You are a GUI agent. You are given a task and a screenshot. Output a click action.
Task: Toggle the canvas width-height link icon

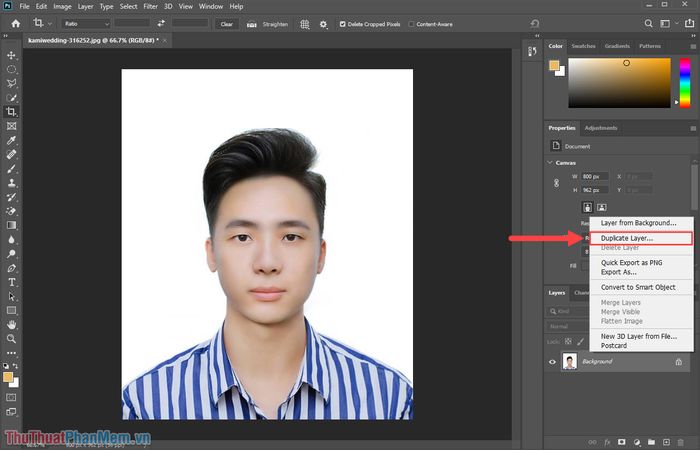pyautogui.click(x=556, y=183)
